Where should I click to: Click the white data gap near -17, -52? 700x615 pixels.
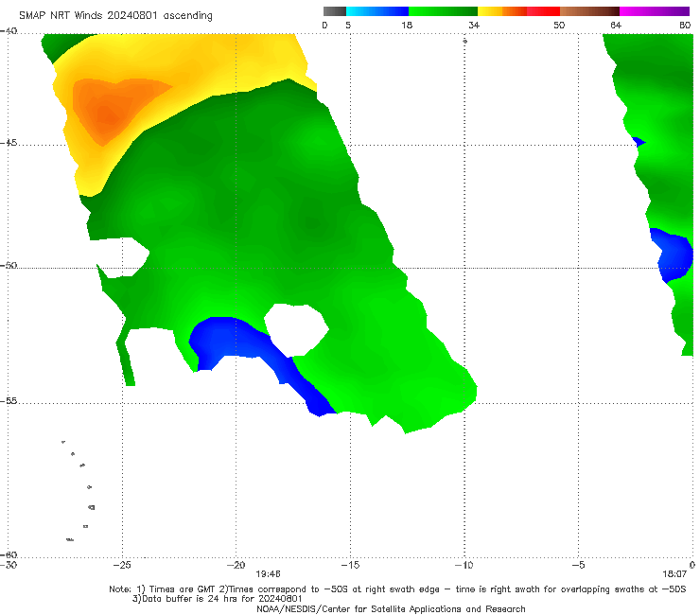(296, 329)
